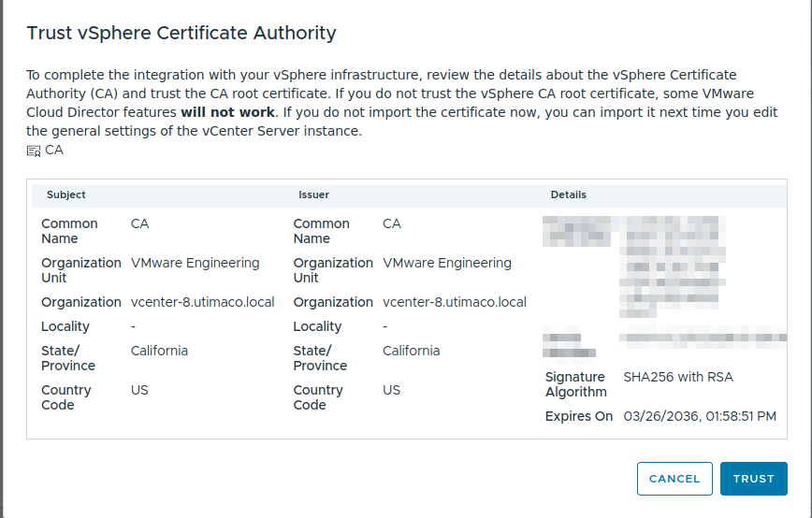The image size is (812, 518).
Task: Click the certificate icon next to CA
Action: pos(34,151)
